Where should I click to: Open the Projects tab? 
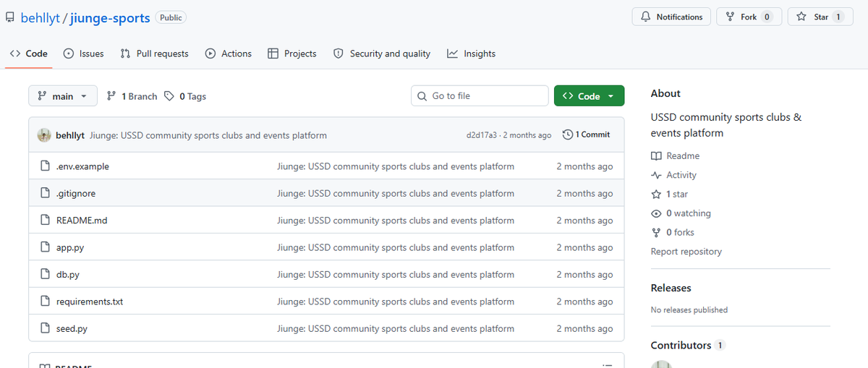pyautogui.click(x=292, y=54)
